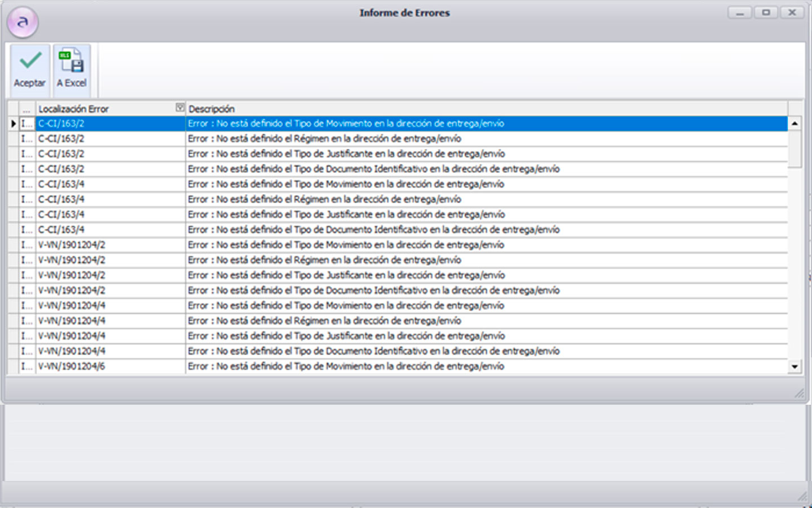The width and height of the screenshot is (812, 508).
Task: Open the round application logo menu
Action: click(x=23, y=23)
